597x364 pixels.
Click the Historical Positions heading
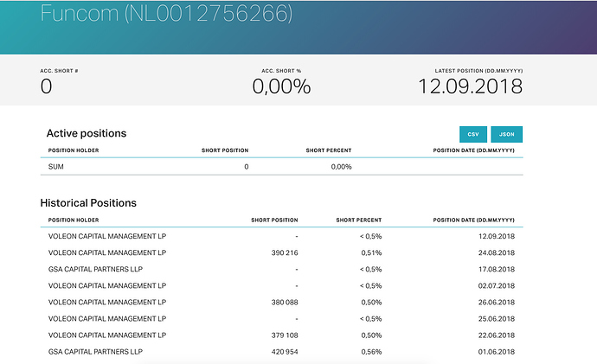tap(88, 202)
